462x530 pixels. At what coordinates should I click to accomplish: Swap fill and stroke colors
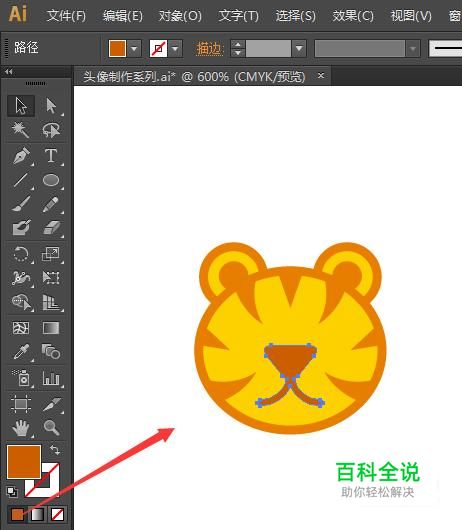[x=55, y=450]
